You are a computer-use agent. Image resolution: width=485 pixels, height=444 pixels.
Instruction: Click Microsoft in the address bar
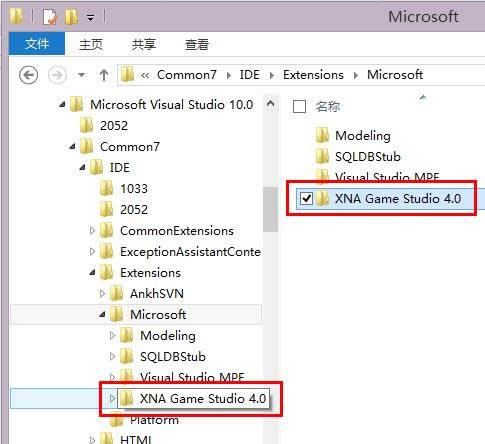point(395,75)
